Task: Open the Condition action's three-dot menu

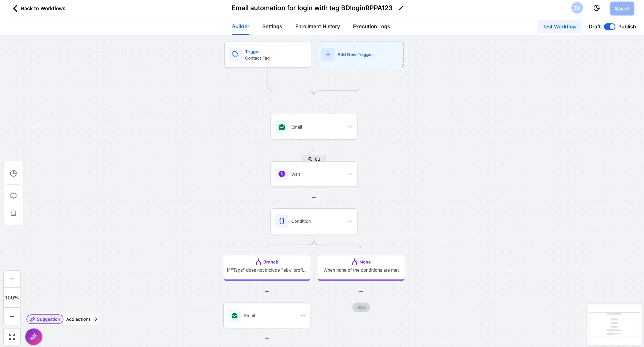Action: 350,221
